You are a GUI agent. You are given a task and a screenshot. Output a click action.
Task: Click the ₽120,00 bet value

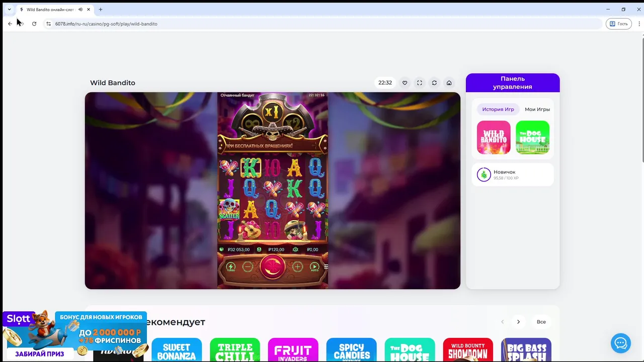tap(276, 249)
